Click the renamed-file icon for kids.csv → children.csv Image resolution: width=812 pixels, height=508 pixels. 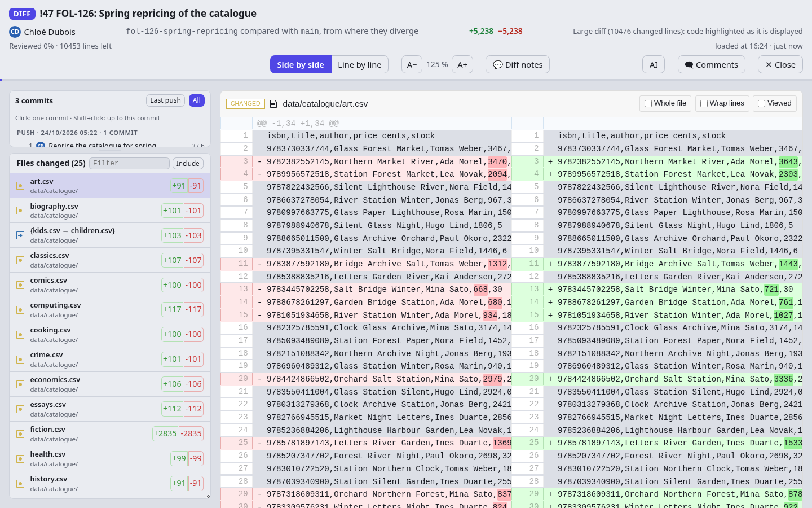[20, 235]
